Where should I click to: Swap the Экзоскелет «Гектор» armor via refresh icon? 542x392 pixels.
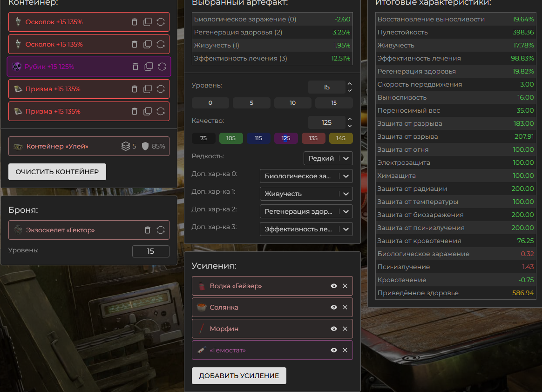point(161,230)
